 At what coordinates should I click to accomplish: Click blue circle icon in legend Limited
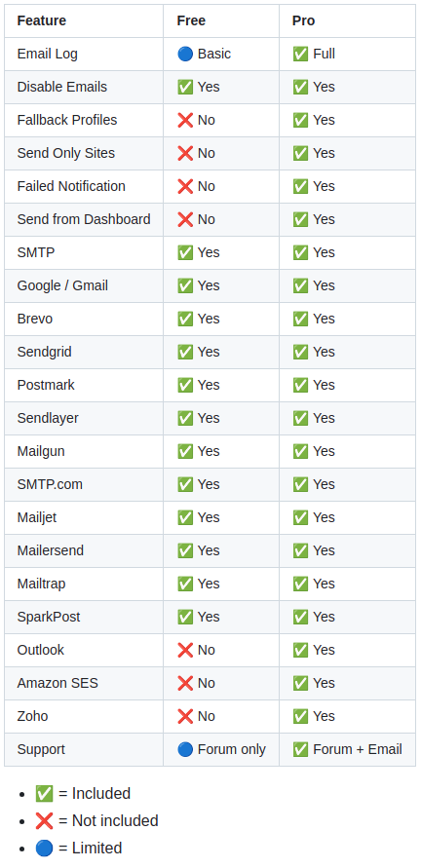click(x=44, y=849)
